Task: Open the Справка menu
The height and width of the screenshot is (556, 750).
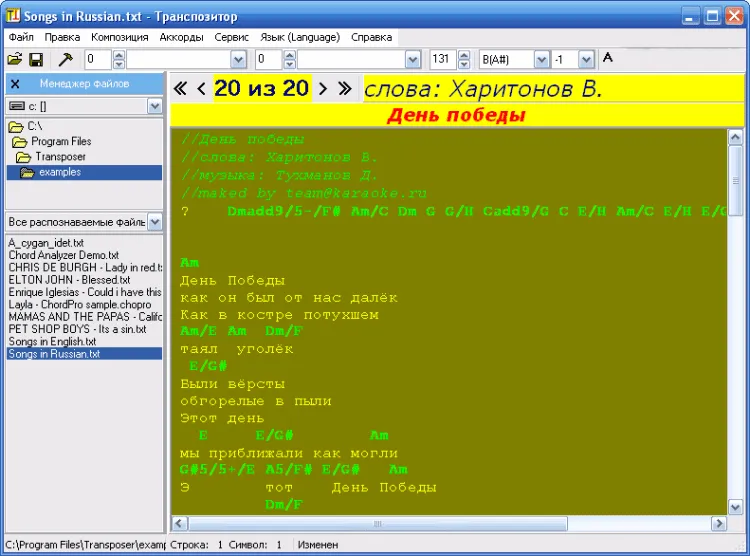Action: [372, 37]
